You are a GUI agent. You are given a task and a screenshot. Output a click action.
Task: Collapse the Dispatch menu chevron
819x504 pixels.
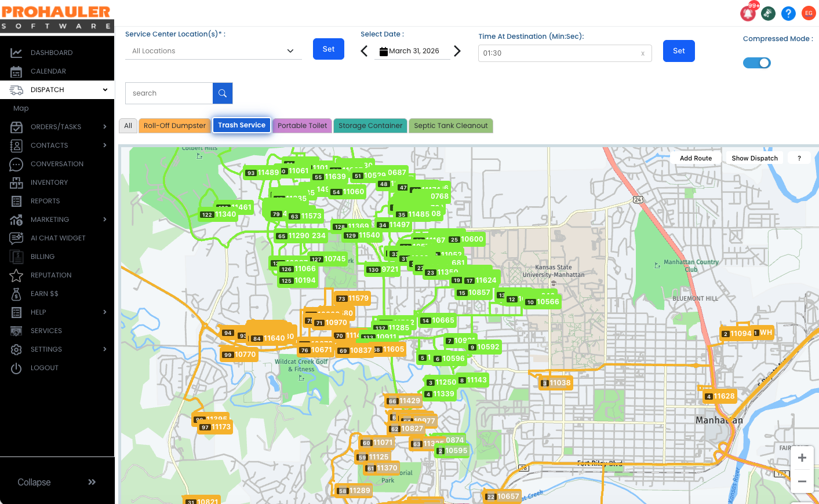tap(105, 90)
